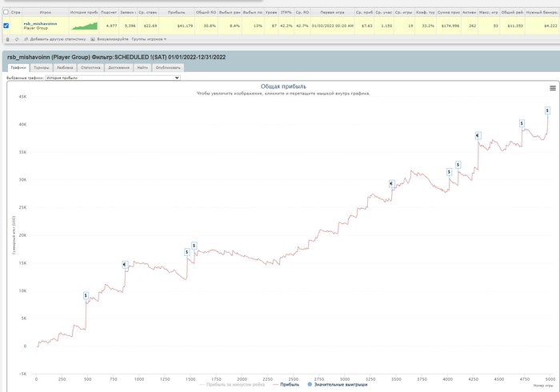Click the $ win marker near game 4750
The height and width of the screenshot is (392, 560).
(522, 123)
